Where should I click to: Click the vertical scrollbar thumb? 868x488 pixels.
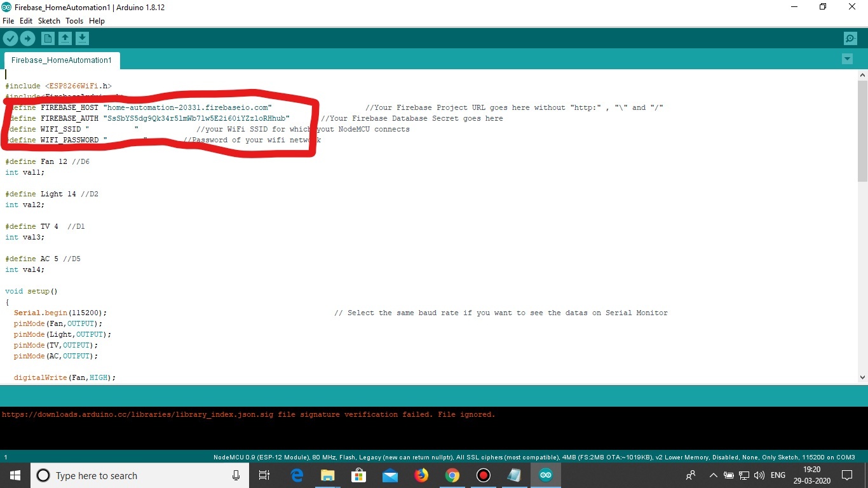(x=862, y=132)
